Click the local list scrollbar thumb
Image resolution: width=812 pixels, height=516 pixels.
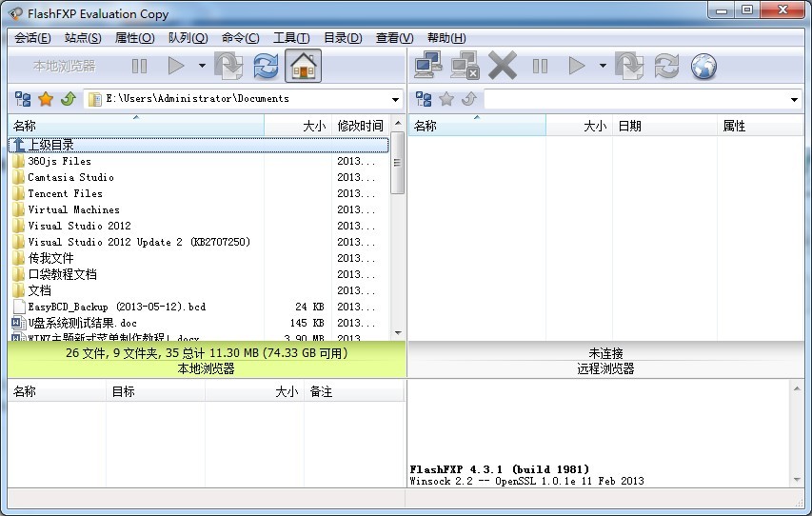(397, 163)
